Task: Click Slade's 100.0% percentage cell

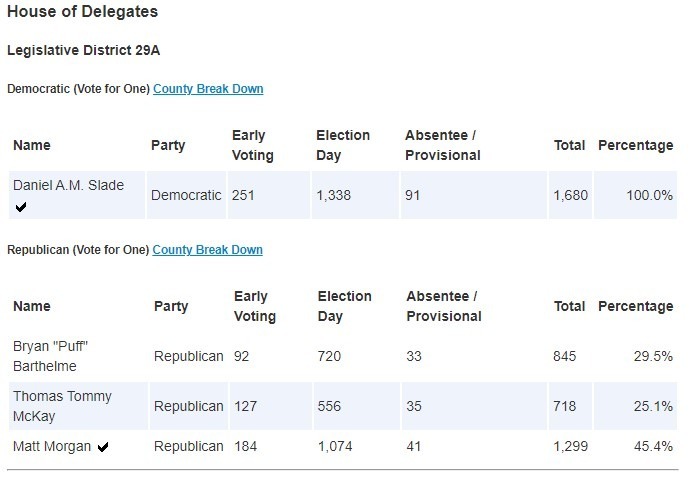Action: (636, 195)
